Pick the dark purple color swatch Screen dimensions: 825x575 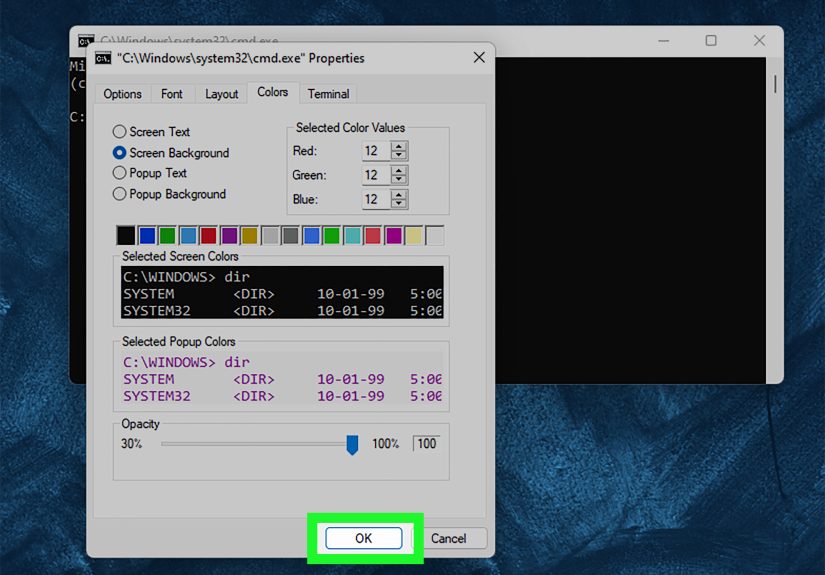[229, 235]
